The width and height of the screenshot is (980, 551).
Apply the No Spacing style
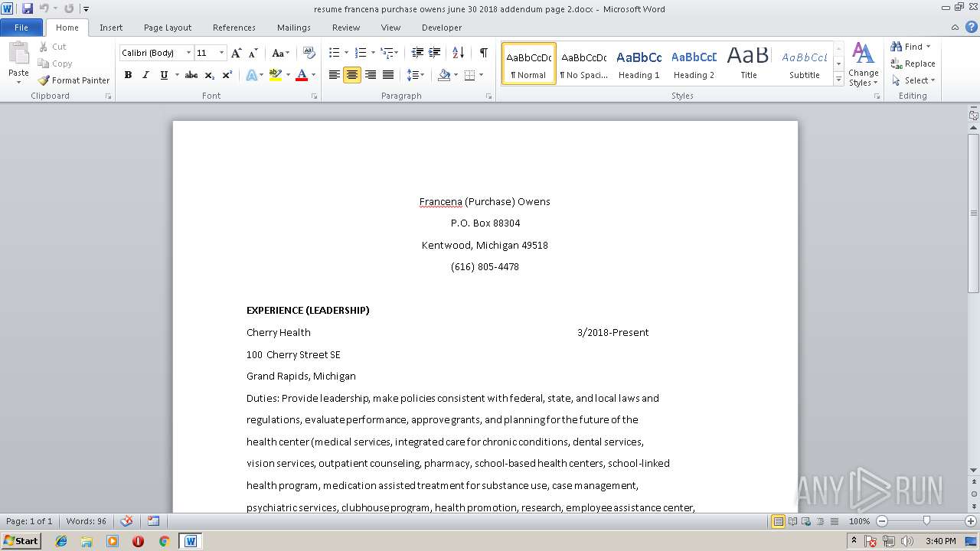[x=583, y=64]
